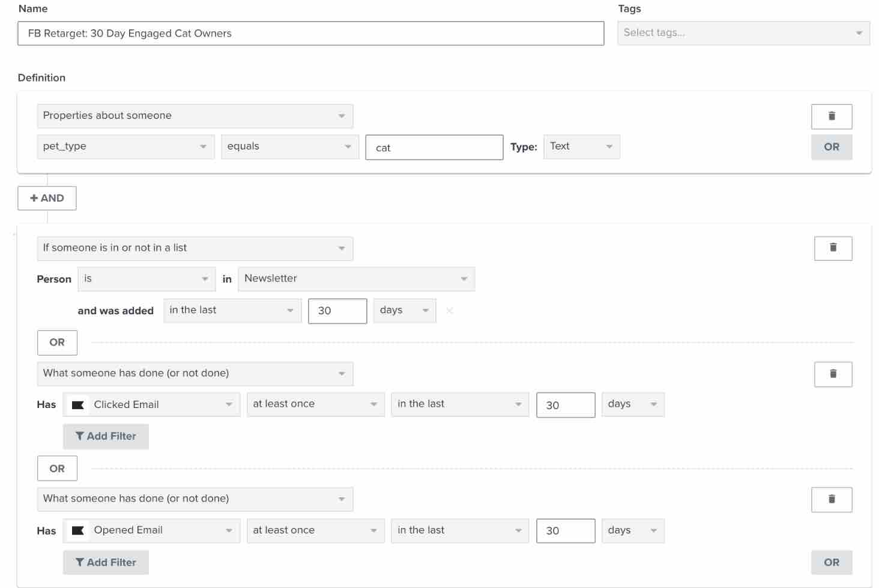
Task: Open the Newsletter list dropdown
Action: click(355, 278)
